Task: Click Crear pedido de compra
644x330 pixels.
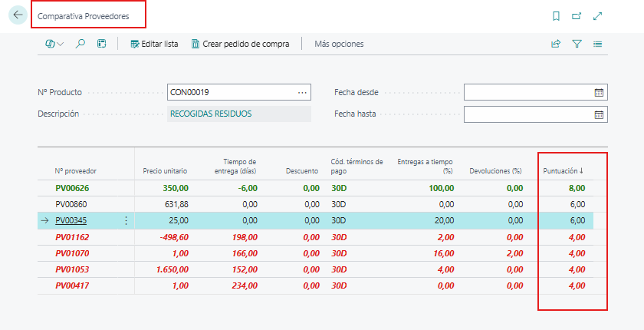Action: pos(240,44)
